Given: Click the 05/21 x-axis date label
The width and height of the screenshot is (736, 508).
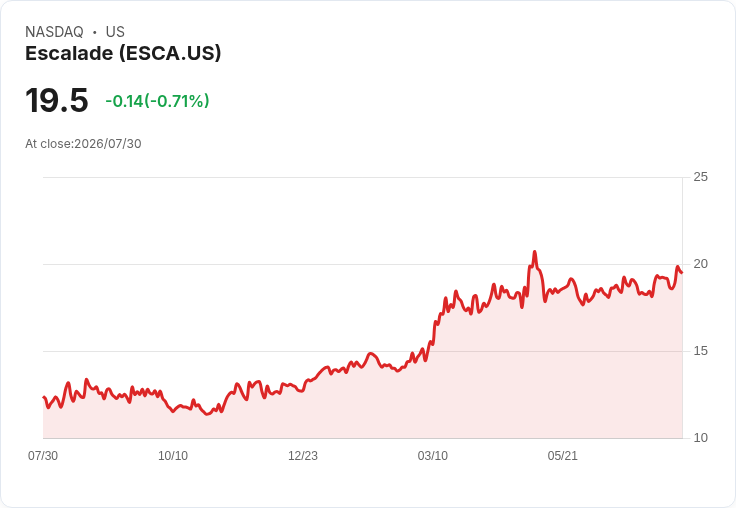Looking at the screenshot, I should (x=562, y=455).
